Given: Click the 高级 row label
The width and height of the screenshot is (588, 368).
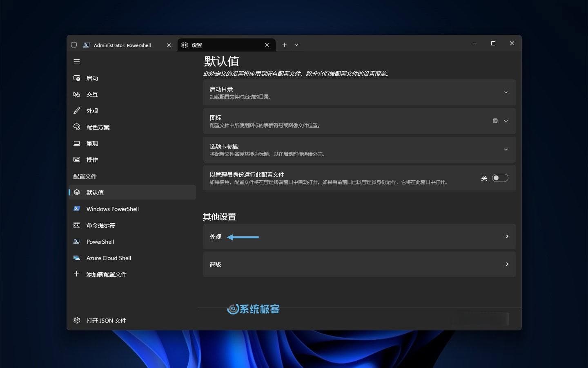Looking at the screenshot, I should tap(216, 265).
